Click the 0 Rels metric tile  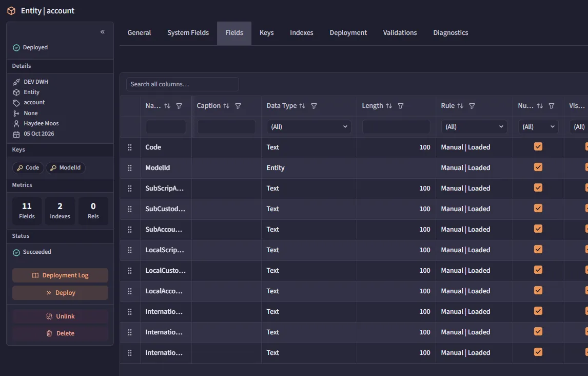pos(93,211)
